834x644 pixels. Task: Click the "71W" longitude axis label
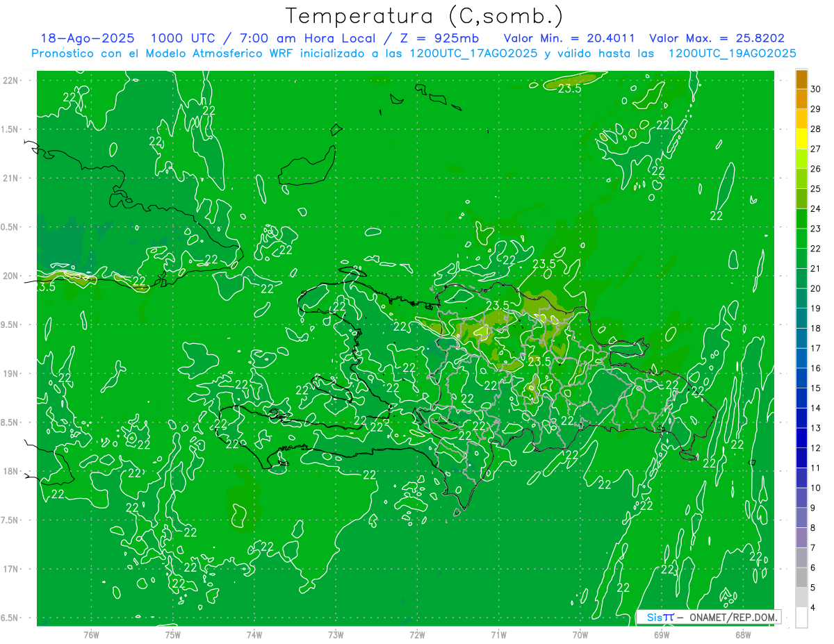pos(498,635)
